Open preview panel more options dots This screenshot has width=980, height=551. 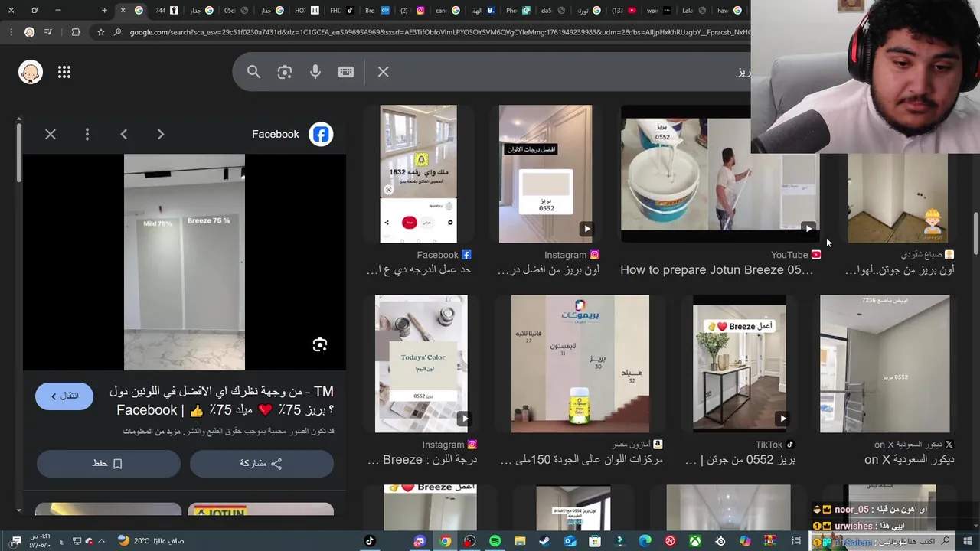click(x=87, y=134)
